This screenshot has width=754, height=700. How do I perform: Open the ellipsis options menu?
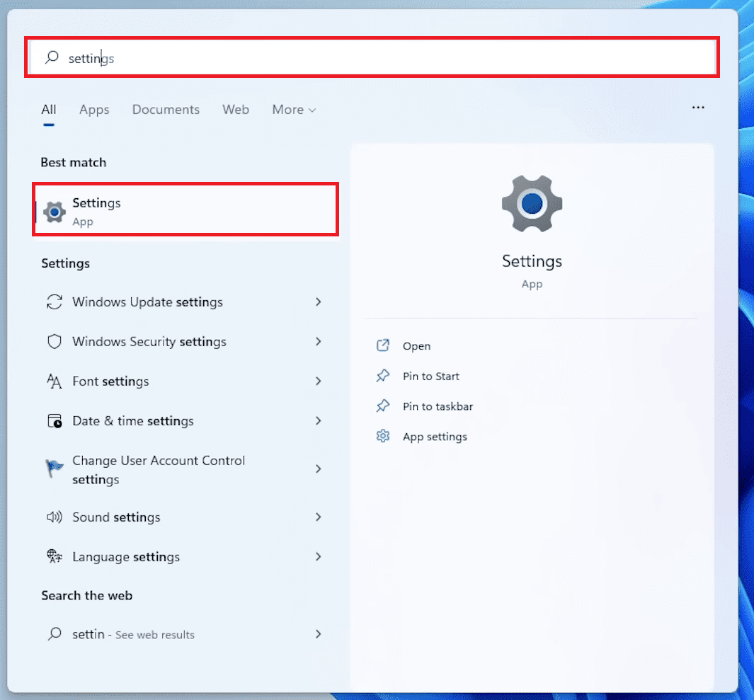click(x=698, y=107)
